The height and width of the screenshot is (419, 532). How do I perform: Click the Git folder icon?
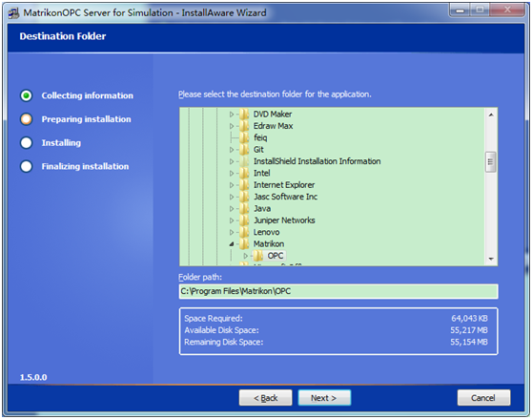point(244,150)
